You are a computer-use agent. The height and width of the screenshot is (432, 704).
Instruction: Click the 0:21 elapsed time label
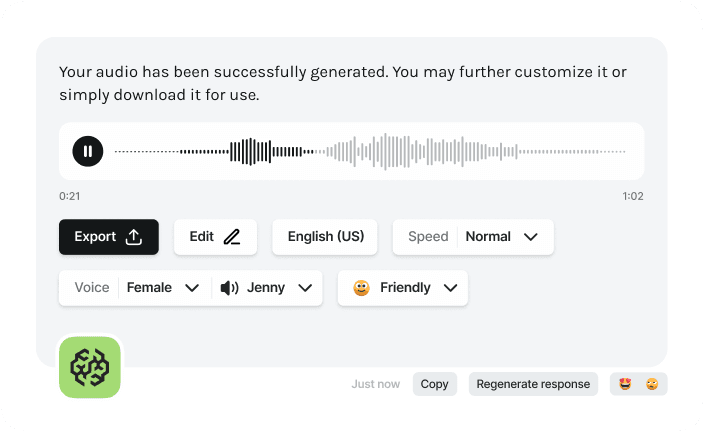pos(69,196)
